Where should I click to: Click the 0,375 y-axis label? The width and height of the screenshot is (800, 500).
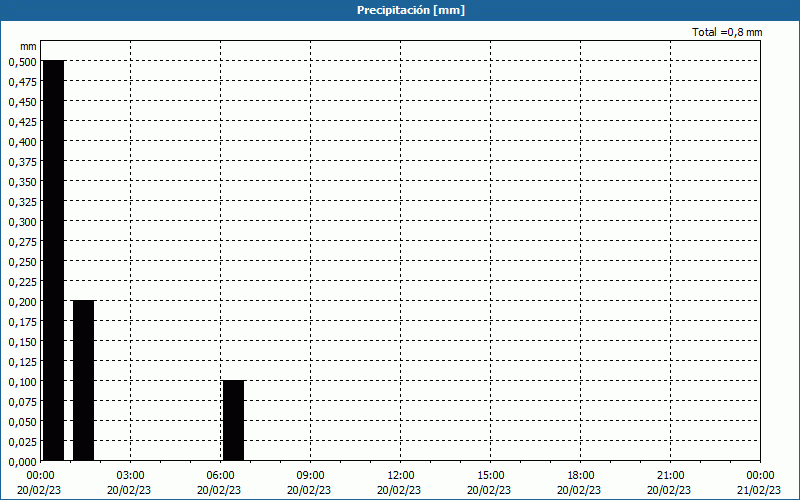(23, 162)
